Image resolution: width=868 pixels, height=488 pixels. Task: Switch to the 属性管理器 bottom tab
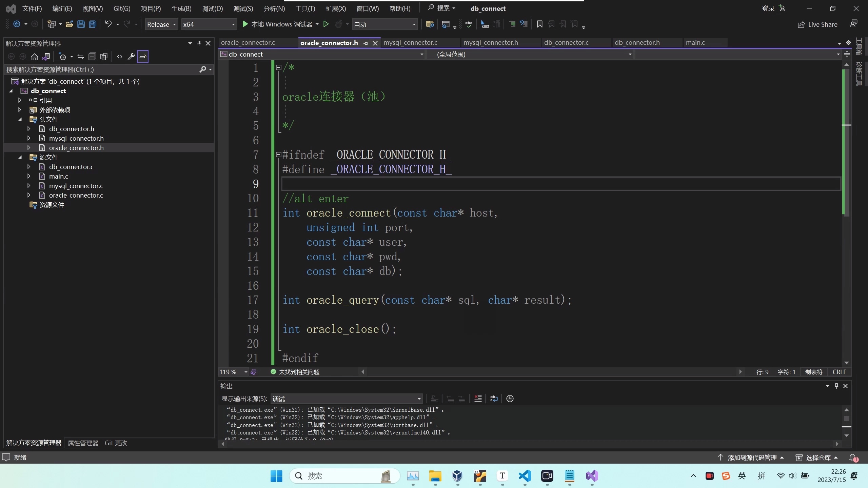click(x=83, y=443)
